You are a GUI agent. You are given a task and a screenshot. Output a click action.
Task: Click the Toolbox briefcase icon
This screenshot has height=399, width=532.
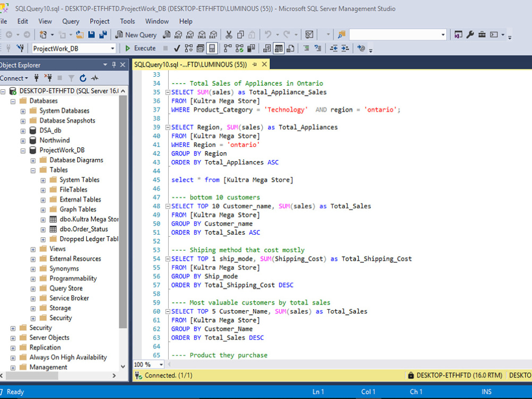pos(482,35)
